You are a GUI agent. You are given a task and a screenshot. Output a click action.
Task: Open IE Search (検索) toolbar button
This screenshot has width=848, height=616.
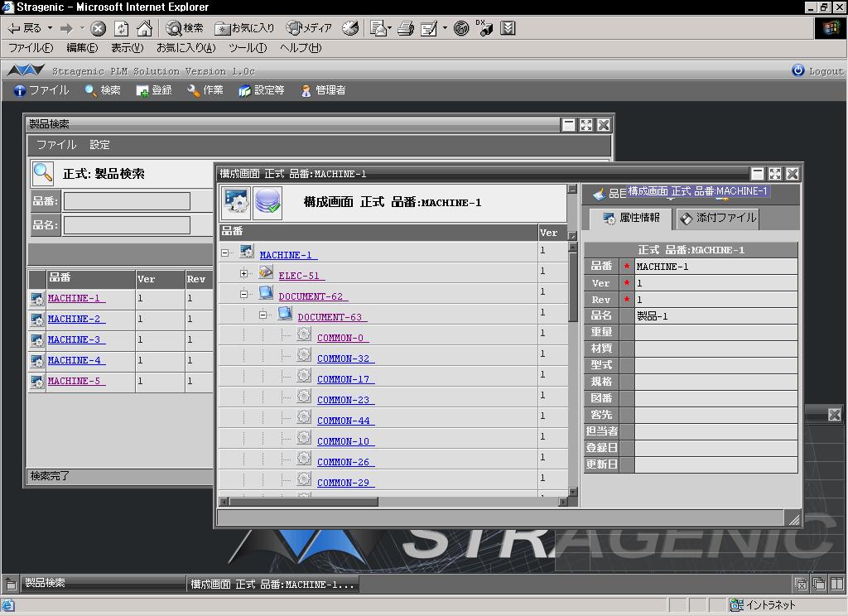click(x=185, y=28)
